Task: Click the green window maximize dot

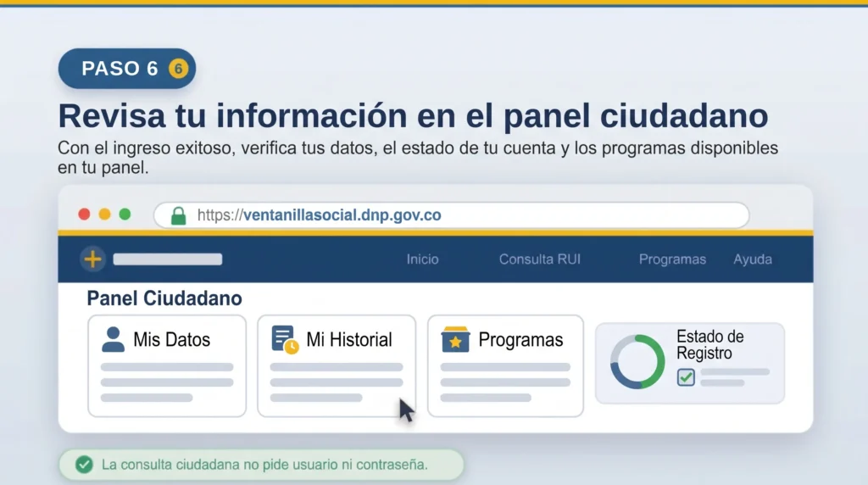Action: click(x=125, y=215)
